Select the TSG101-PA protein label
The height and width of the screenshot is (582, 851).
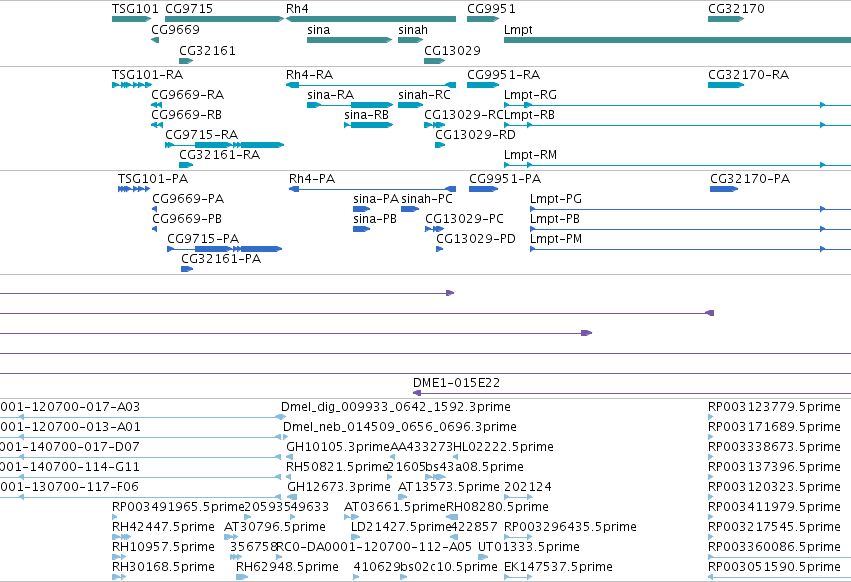[153, 179]
